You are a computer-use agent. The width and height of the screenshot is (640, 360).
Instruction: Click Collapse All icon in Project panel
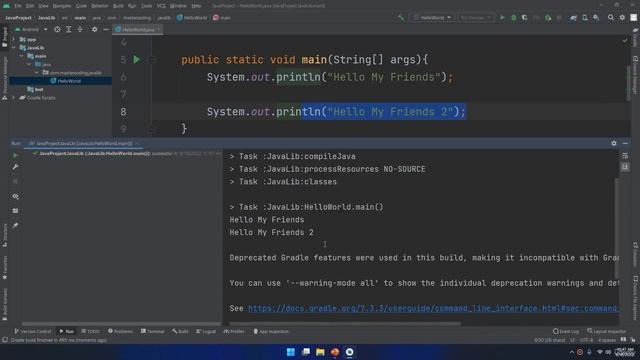(80, 29)
